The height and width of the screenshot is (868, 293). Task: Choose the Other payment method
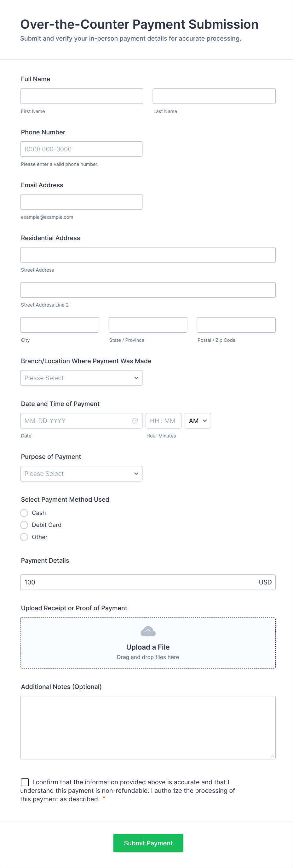(24, 537)
